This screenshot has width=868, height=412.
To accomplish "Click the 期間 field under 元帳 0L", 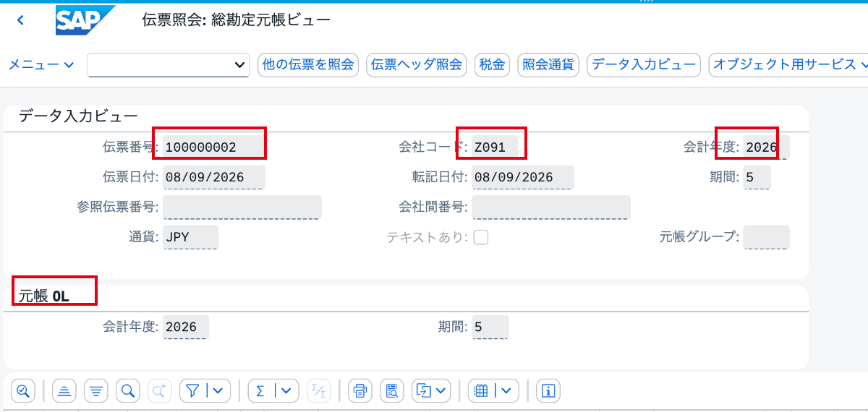I will coord(490,327).
